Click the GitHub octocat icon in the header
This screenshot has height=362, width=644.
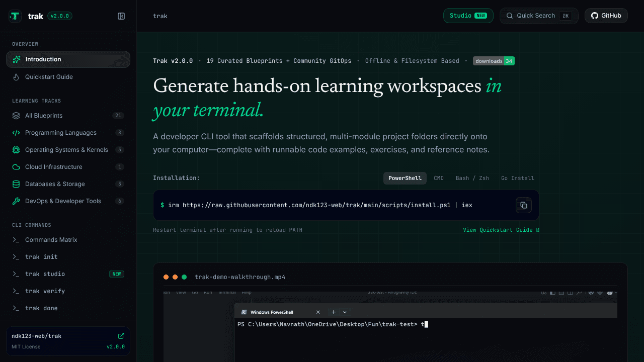tap(595, 16)
